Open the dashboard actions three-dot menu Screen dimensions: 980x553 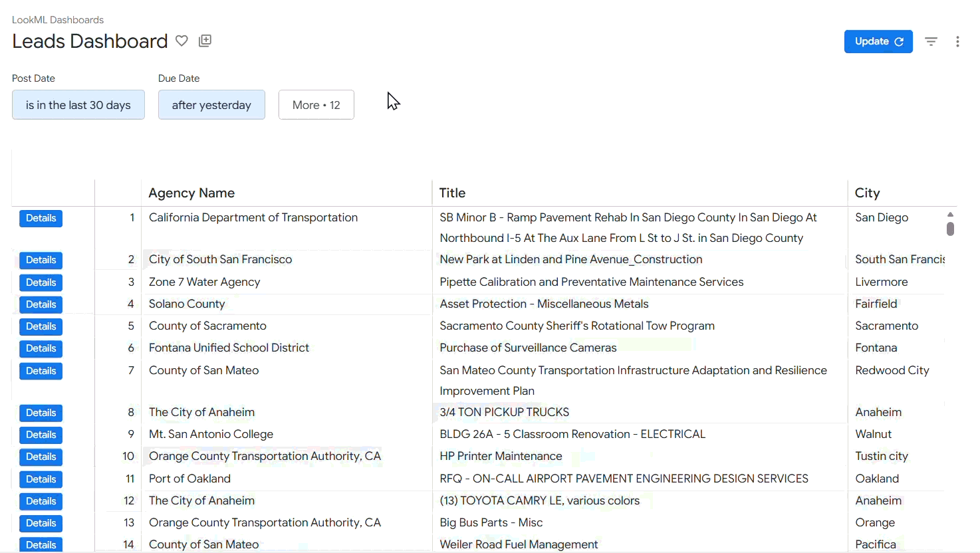pyautogui.click(x=957, y=41)
